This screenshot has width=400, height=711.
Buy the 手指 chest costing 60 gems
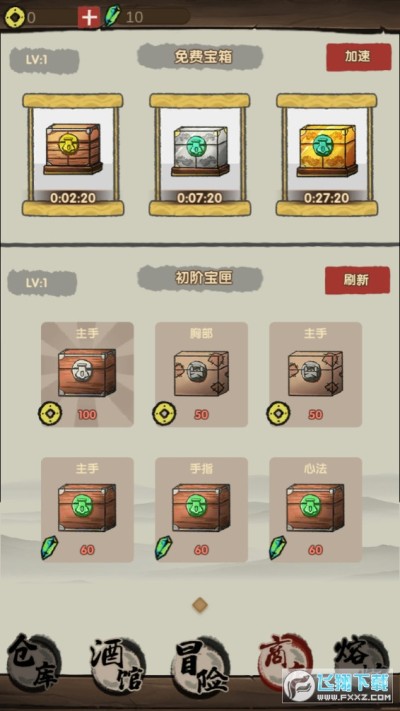pos(201,510)
